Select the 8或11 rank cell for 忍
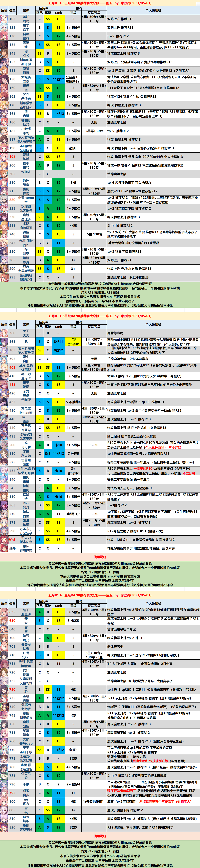 coord(58,342)
